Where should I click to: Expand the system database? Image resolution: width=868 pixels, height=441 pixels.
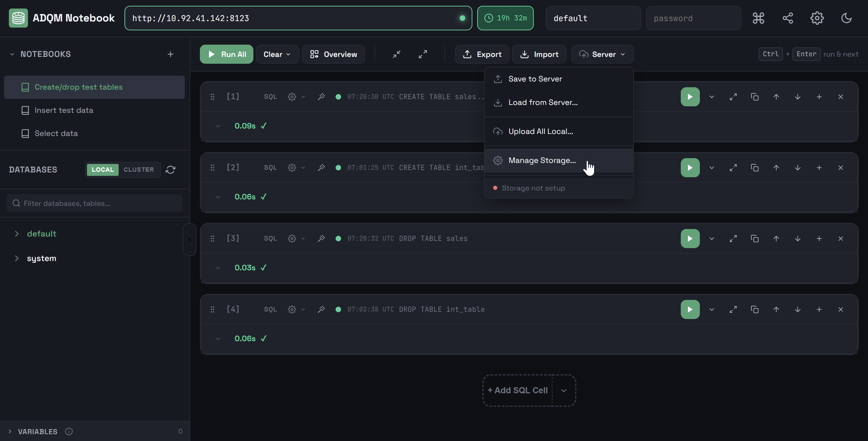coord(16,258)
